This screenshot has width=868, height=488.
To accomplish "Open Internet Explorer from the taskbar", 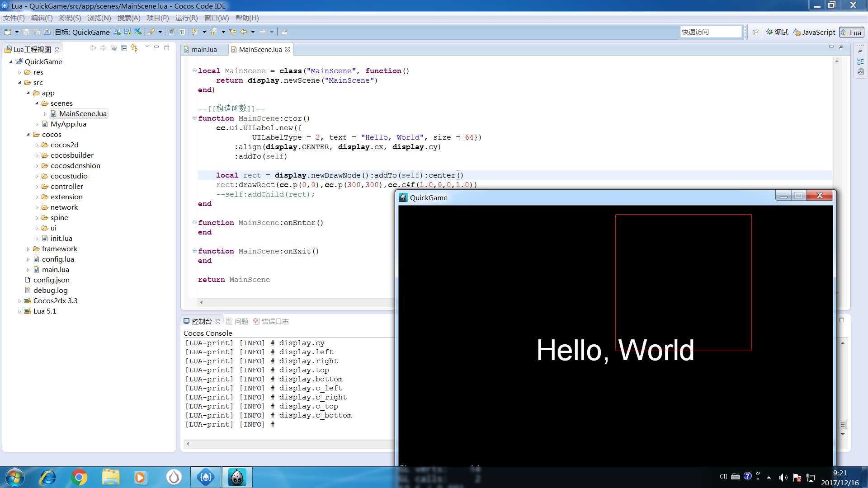I will tap(47, 477).
